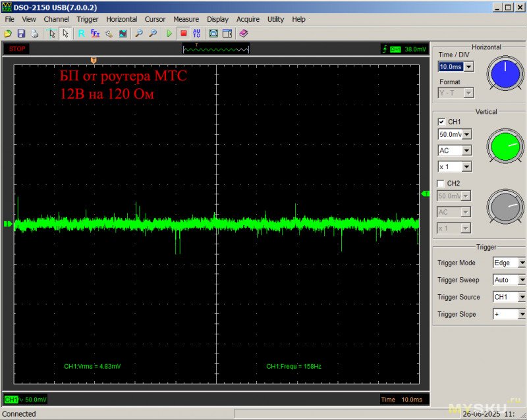Open the Acquire menu
This screenshot has height=420, width=527.
[248, 19]
